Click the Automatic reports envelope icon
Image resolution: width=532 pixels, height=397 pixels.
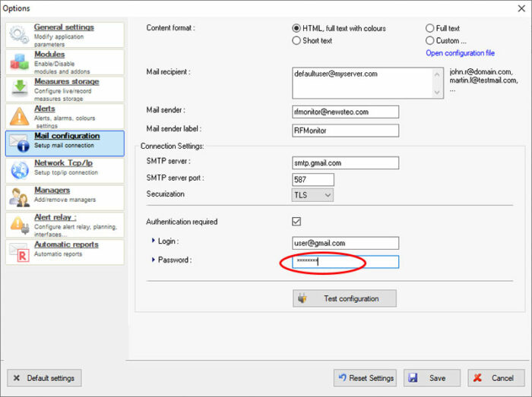pos(19,253)
